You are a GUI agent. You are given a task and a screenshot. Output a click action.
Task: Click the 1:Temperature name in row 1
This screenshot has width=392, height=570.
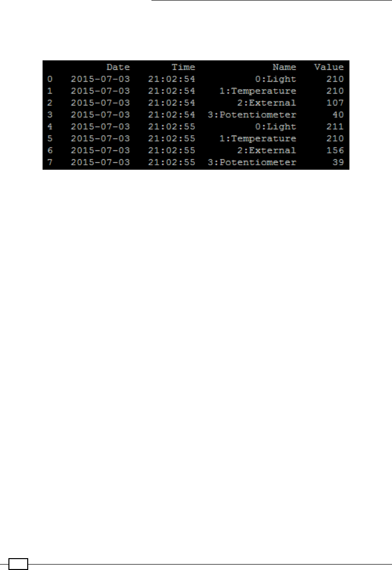pyautogui.click(x=258, y=91)
